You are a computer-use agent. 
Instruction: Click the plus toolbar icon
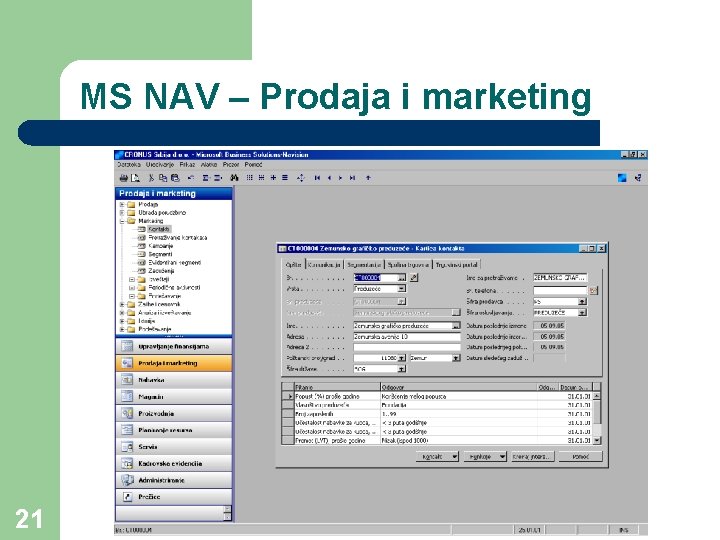click(x=273, y=178)
